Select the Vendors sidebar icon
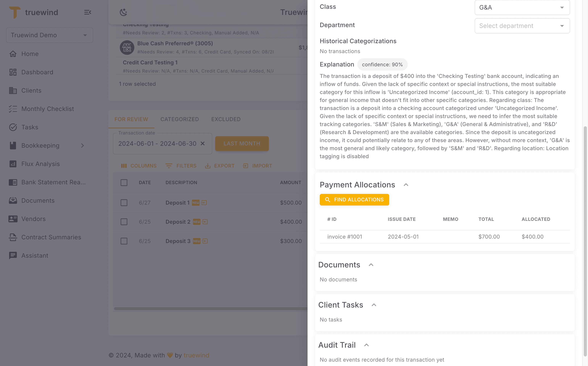Image resolution: width=588 pixels, height=366 pixels. click(13, 219)
